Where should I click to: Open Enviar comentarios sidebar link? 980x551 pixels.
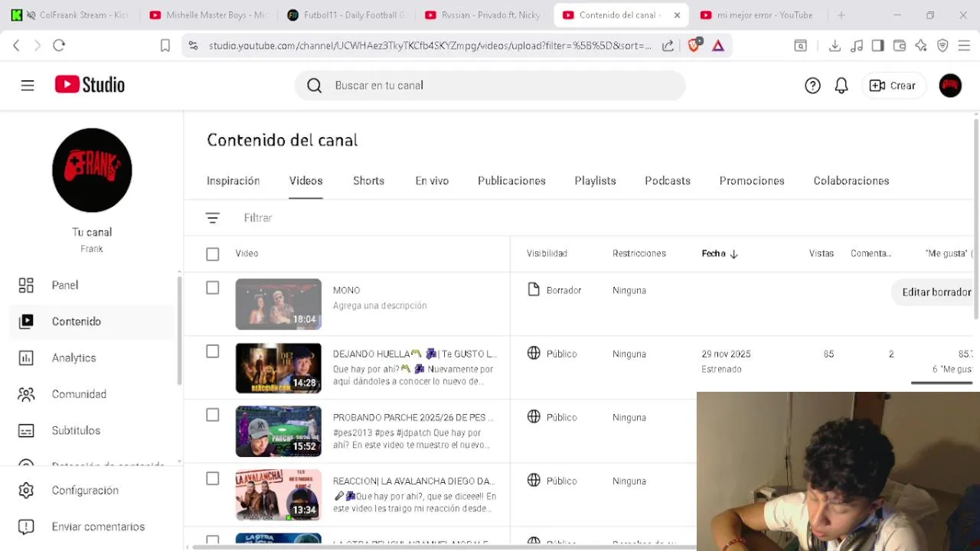[98, 527]
